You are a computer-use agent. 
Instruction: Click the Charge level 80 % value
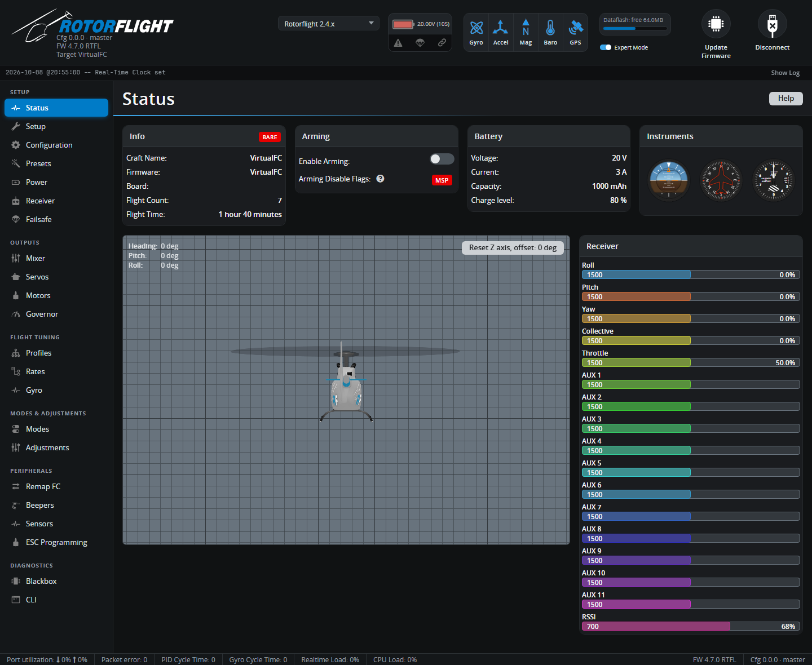(x=618, y=200)
